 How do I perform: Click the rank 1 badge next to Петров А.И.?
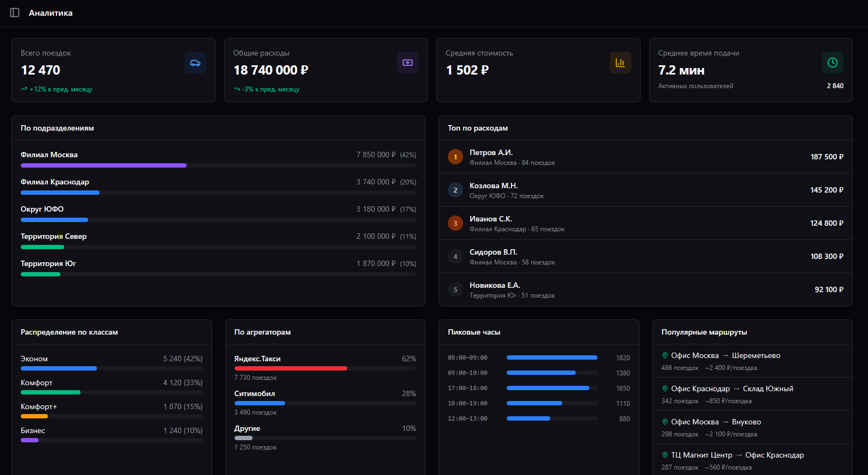coord(455,157)
